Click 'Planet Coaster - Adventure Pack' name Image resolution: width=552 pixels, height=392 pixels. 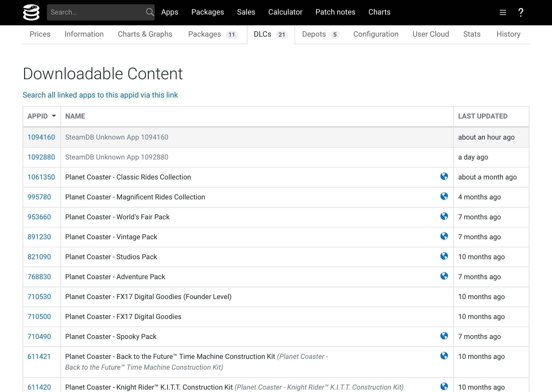click(x=115, y=277)
